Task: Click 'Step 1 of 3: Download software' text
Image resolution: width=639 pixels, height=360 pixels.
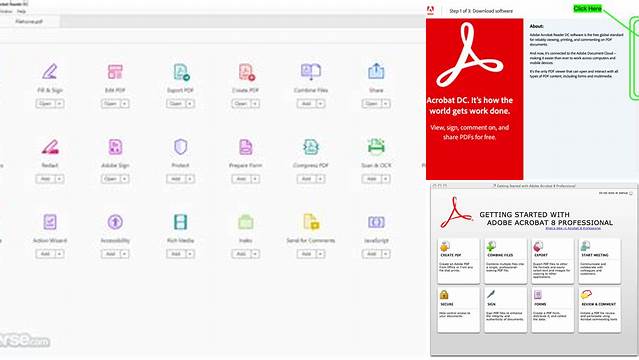Action: pyautogui.click(x=481, y=11)
